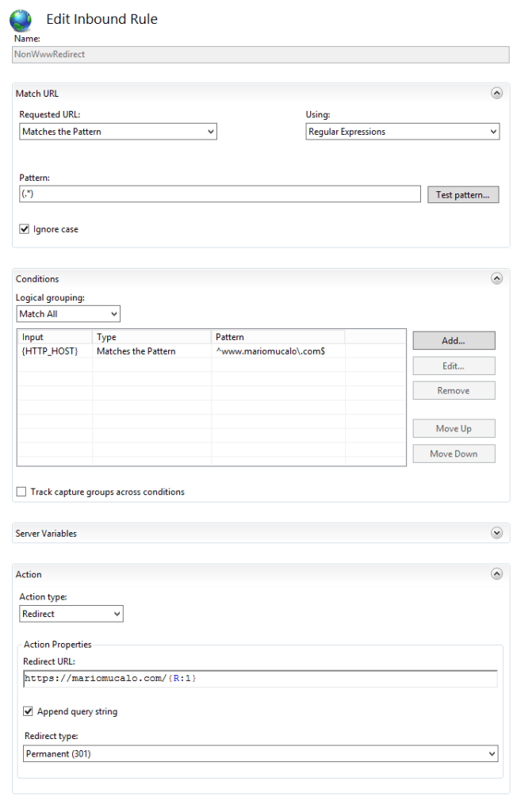Click the Move Down button
The height and width of the screenshot is (812, 517).
pyautogui.click(x=453, y=453)
